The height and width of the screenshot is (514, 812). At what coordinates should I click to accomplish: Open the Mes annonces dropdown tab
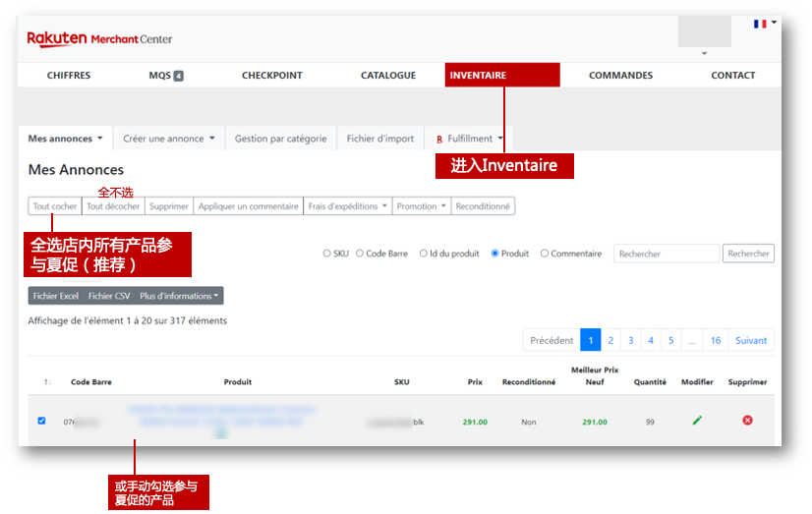click(65, 139)
